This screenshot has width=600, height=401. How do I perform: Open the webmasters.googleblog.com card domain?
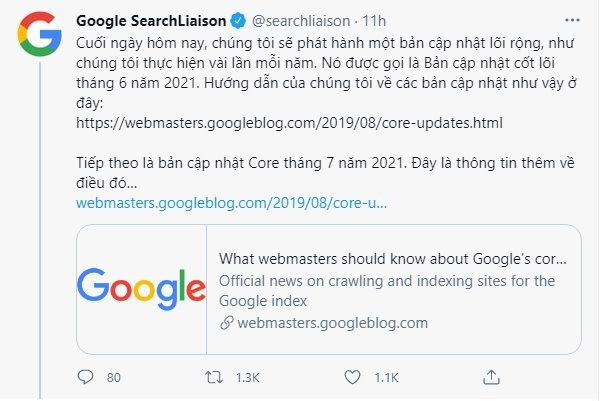coord(333,323)
